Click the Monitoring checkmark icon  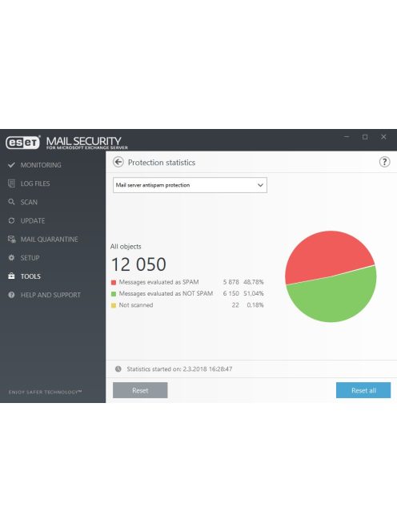click(11, 165)
